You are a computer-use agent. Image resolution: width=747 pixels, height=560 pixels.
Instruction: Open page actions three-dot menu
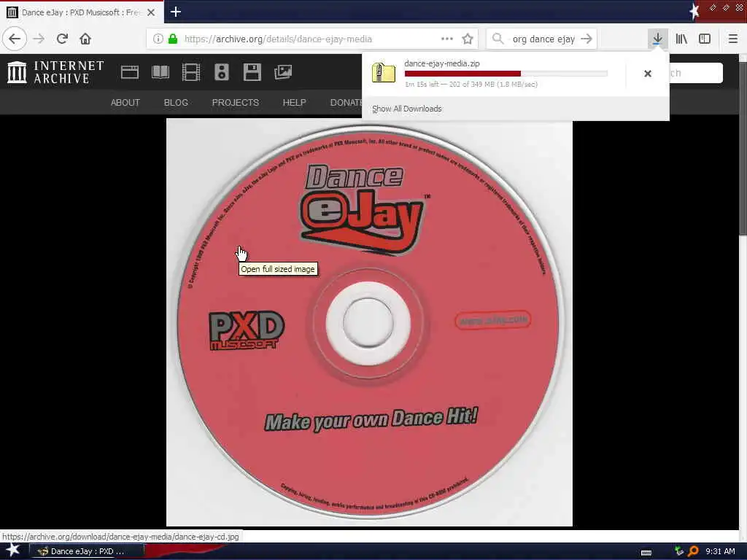click(447, 39)
